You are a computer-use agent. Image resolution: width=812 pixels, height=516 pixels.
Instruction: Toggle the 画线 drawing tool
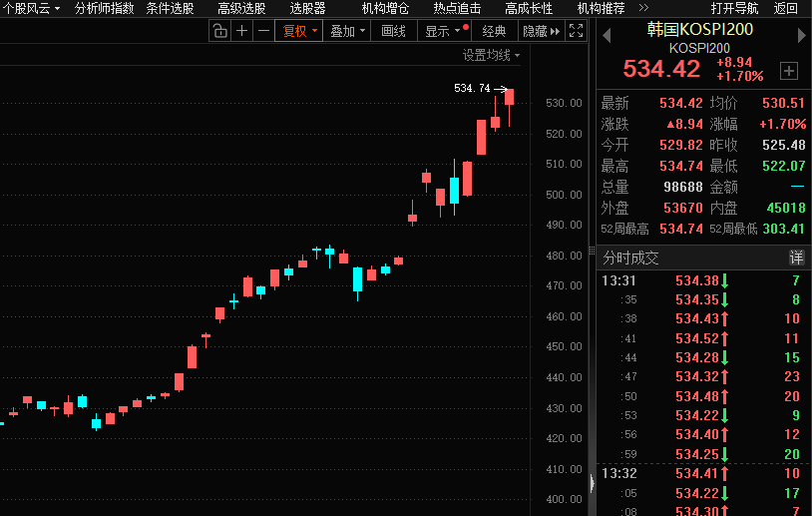pos(393,31)
